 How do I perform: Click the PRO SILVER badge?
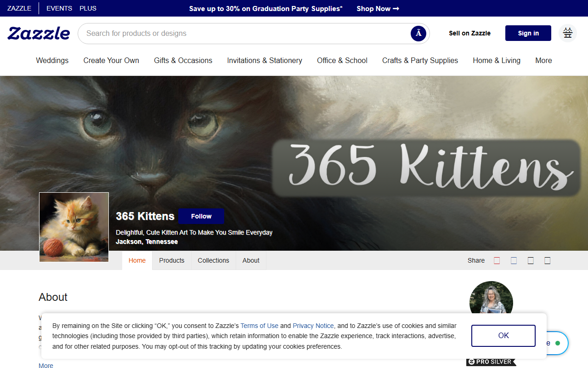click(x=491, y=362)
